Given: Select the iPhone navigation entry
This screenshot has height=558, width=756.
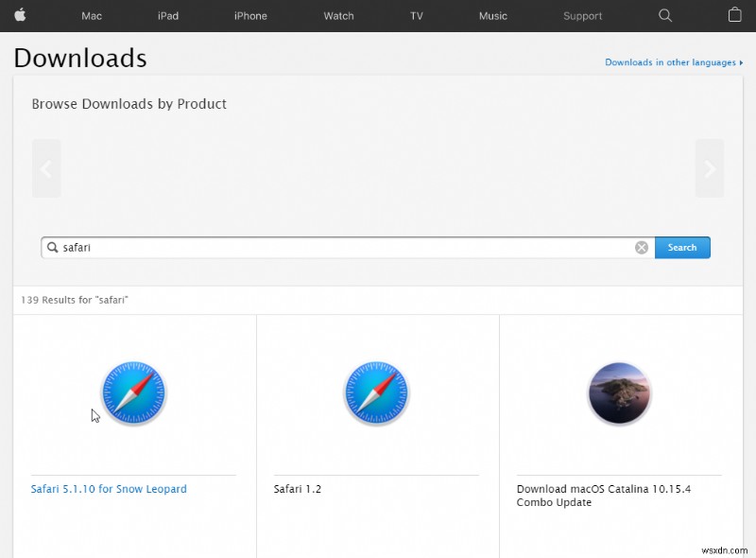Looking at the screenshot, I should coord(249,15).
